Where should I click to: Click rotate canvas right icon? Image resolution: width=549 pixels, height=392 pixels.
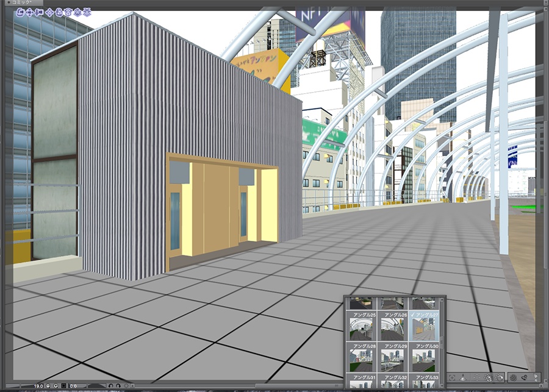coord(118,386)
